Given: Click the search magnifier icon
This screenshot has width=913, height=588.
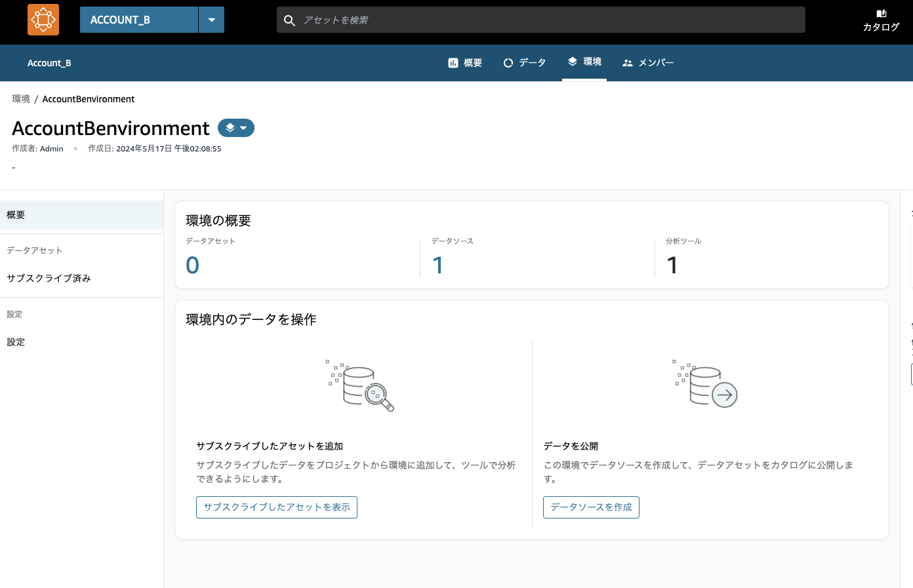Looking at the screenshot, I should 289,20.
